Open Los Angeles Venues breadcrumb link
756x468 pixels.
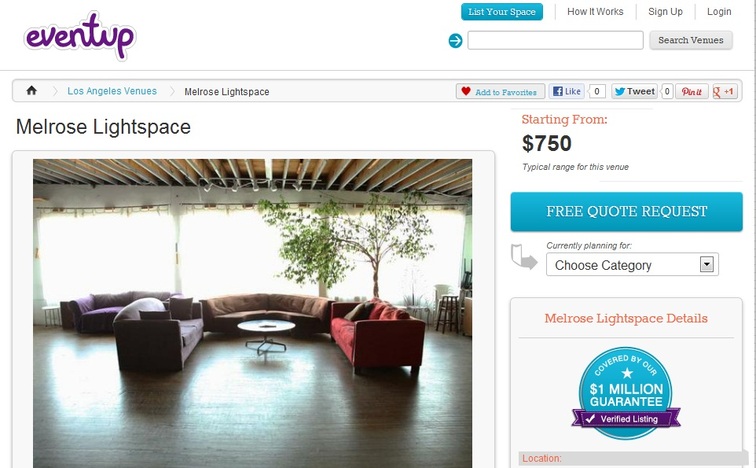[112, 91]
